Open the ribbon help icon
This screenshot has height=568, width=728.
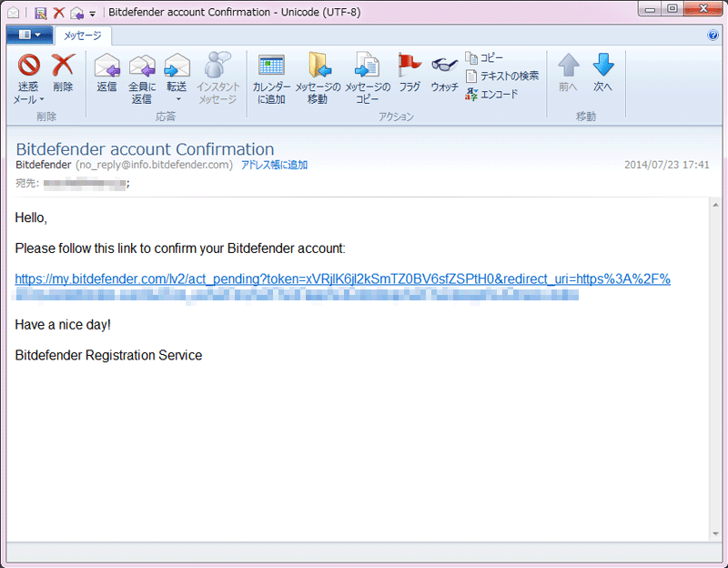click(x=713, y=35)
